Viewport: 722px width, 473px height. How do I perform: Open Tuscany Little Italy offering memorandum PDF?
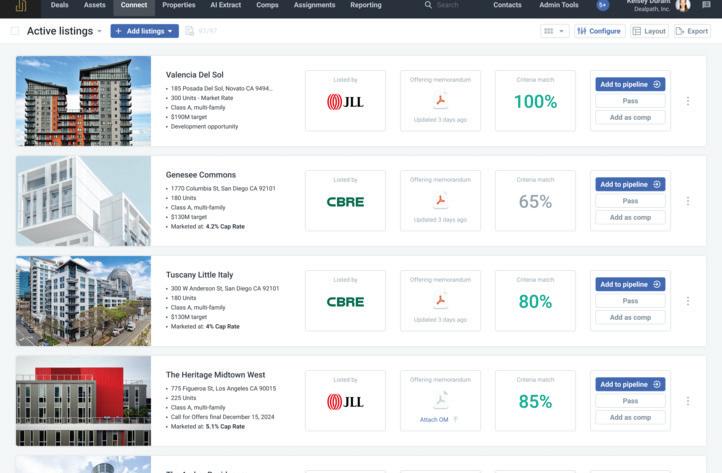[441, 300]
